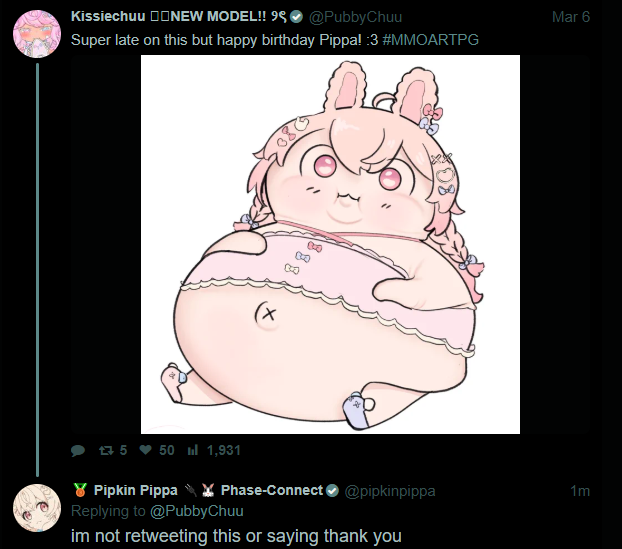
Task: Click Kissiechuu's verified badge icon
Action: 296,17
